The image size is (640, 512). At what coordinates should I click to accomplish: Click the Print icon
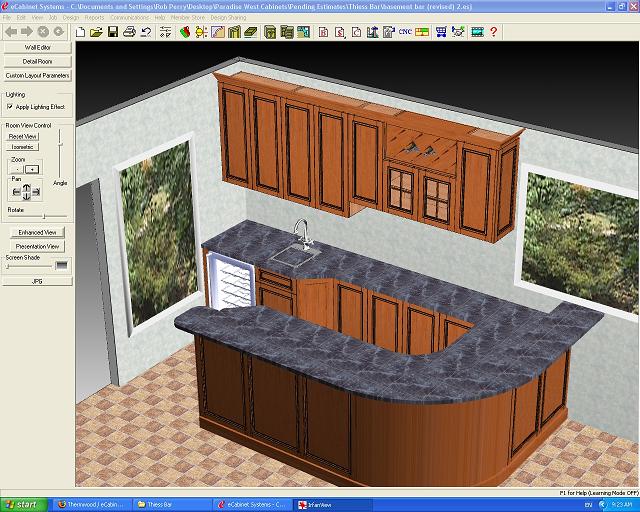click(129, 32)
